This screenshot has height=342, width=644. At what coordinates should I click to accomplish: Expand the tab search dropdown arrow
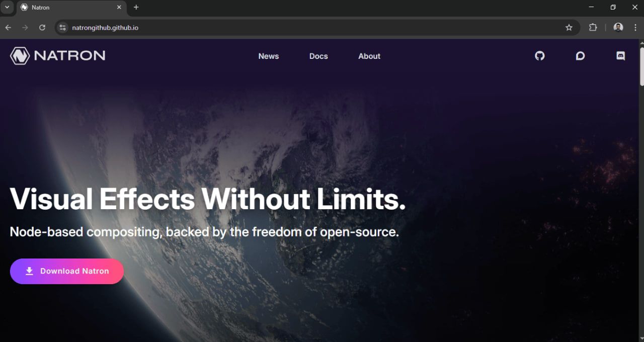click(x=7, y=7)
